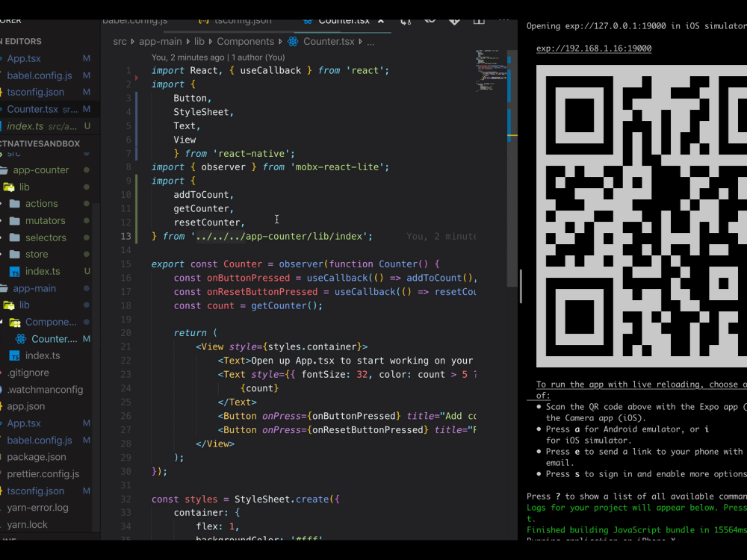Click the open-folder icon of Compone... folder
The width and height of the screenshot is (747, 560).
click(15, 323)
